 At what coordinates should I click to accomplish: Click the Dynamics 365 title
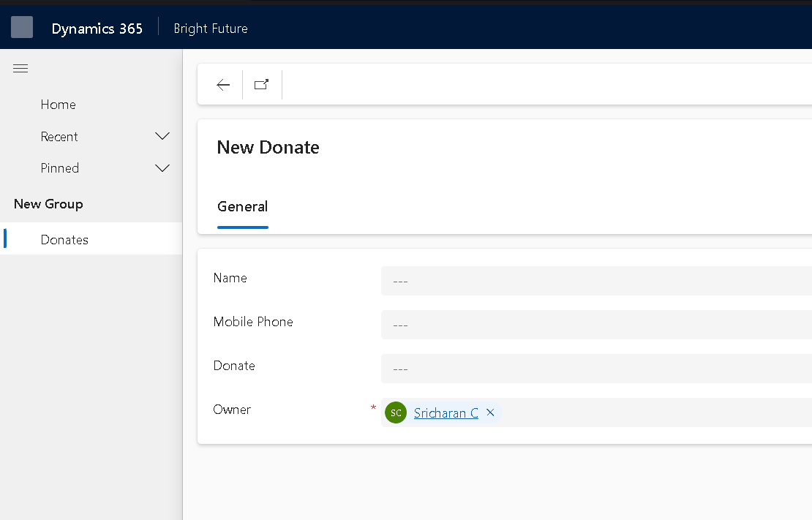[x=97, y=29]
